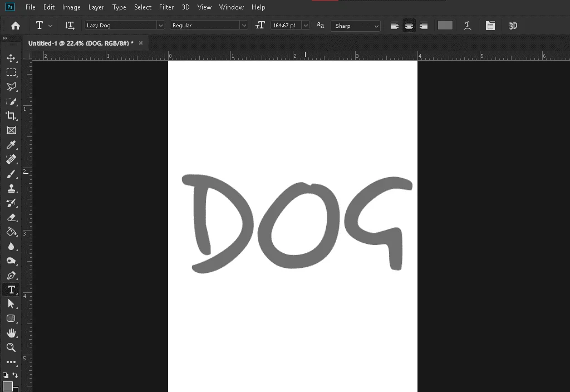Select the Sponge tool
The height and width of the screenshot is (392, 570).
point(11,261)
